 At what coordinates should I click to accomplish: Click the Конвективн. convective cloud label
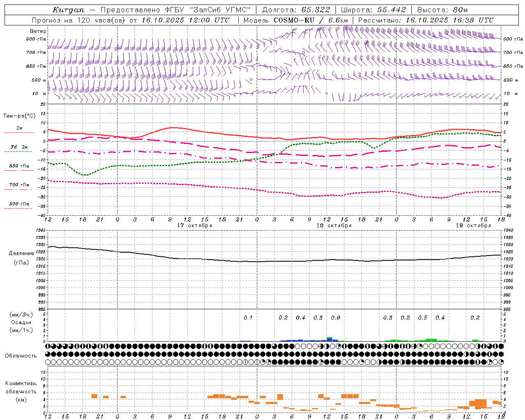click(x=21, y=383)
